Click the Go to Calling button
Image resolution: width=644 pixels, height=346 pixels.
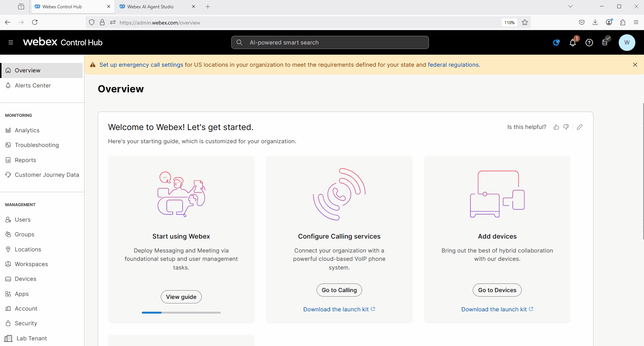point(339,290)
